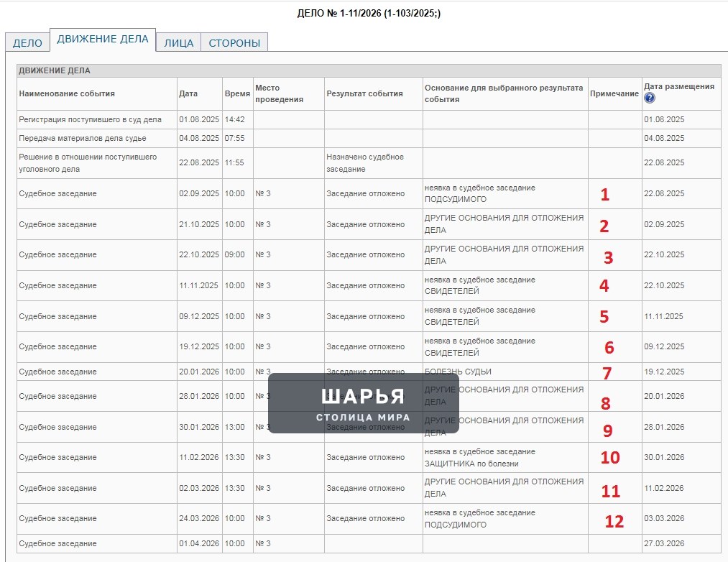
Task: Click the gray ДВИЖЕНИЕ ДЕЛА section header bar
Action: pos(369,70)
